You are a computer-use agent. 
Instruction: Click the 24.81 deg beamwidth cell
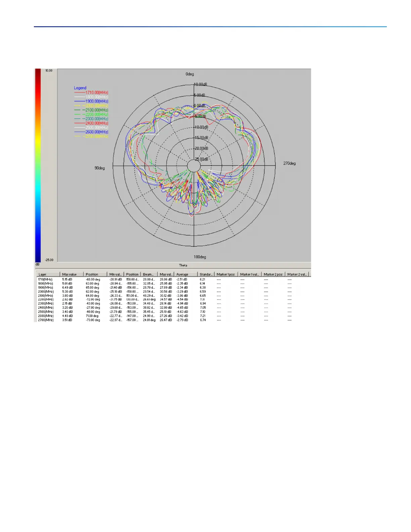(x=149, y=320)
